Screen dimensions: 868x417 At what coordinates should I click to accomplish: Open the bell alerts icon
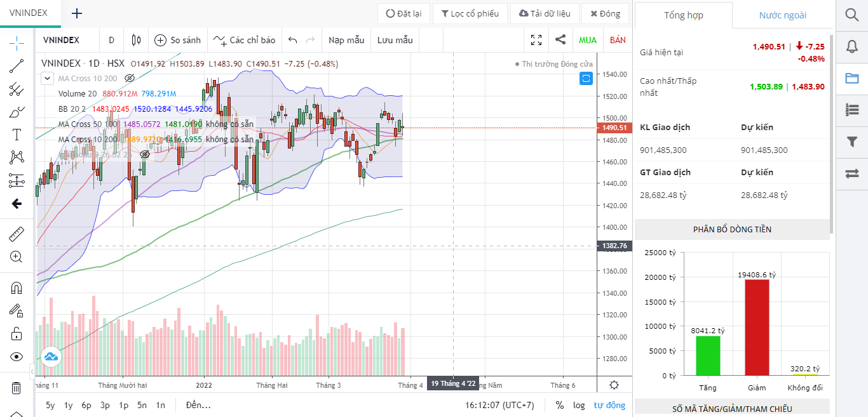pos(851,46)
